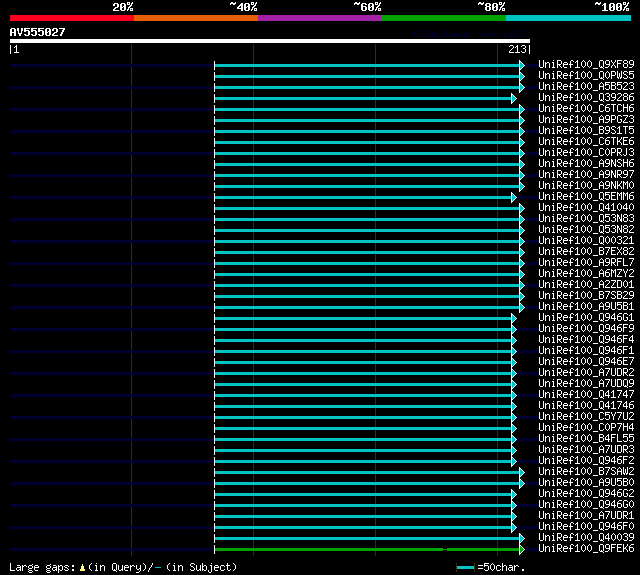Select the UniRef100_A7UDR1 label

(586, 516)
